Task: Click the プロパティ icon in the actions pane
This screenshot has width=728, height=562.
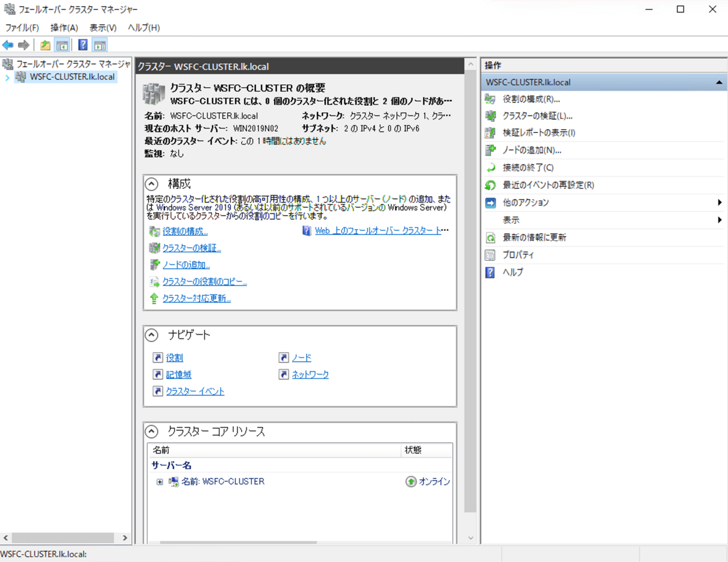Action: pos(490,255)
